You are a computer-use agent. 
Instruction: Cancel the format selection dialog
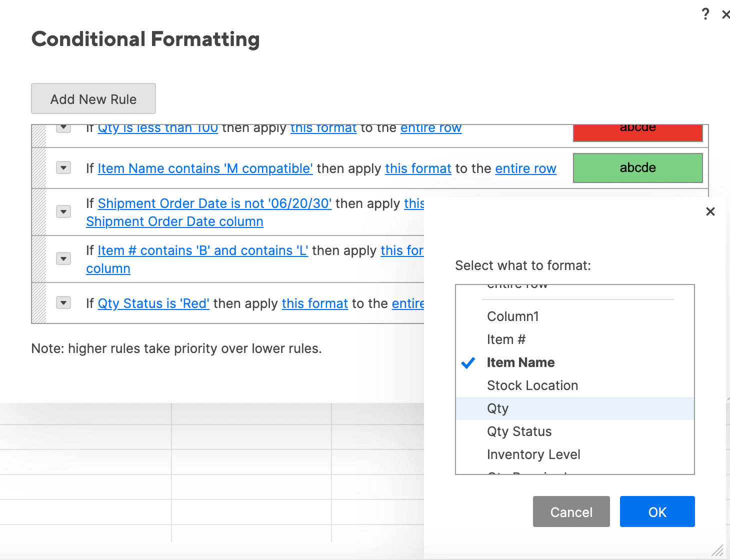pos(571,511)
